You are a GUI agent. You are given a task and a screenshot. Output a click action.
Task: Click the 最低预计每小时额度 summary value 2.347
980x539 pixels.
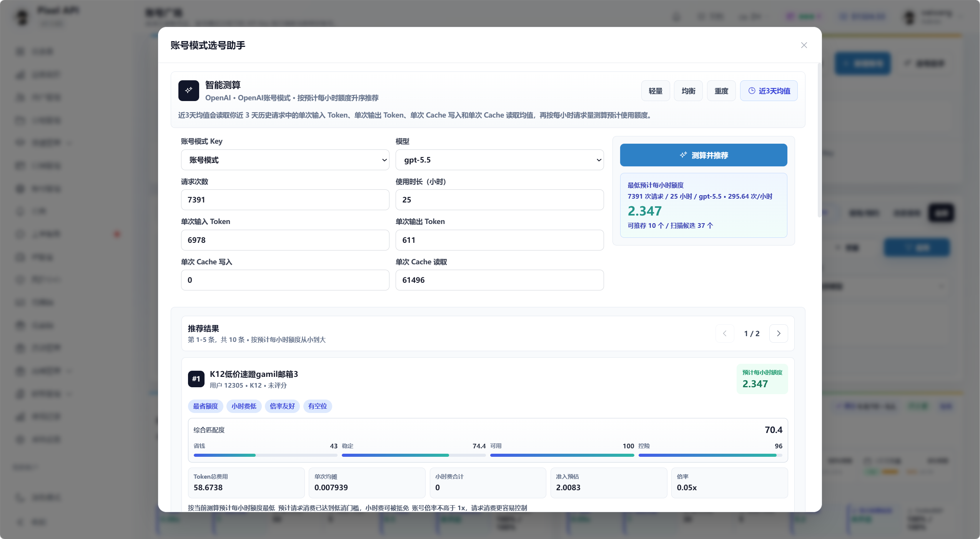point(645,211)
